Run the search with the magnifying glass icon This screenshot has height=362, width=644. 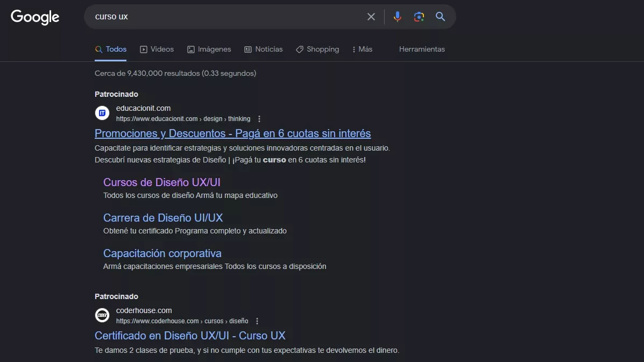click(440, 17)
